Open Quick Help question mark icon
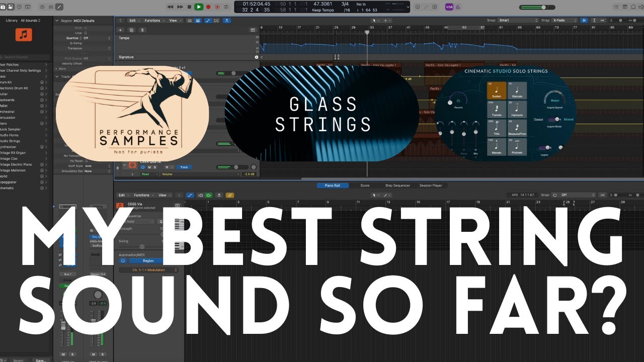 click(19, 7)
